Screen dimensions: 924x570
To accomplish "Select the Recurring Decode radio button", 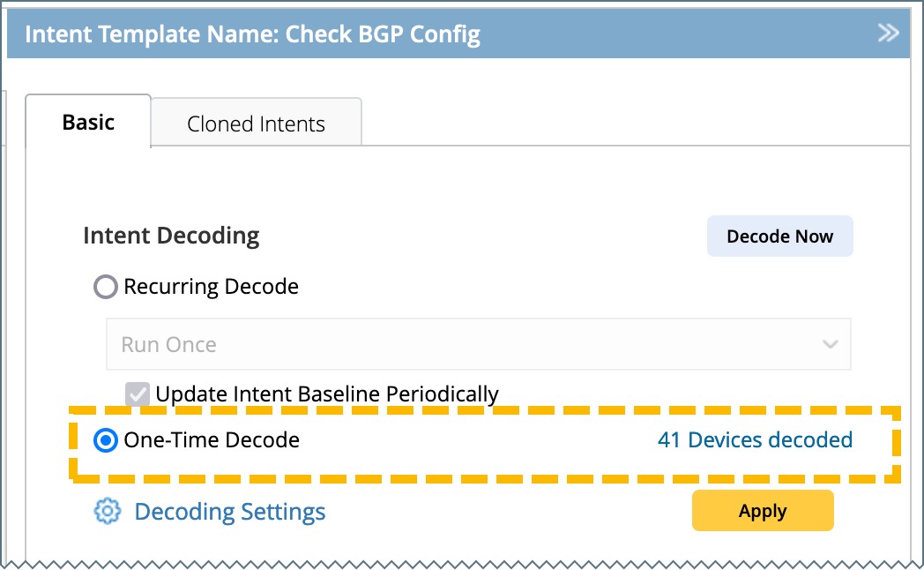I will 106,287.
